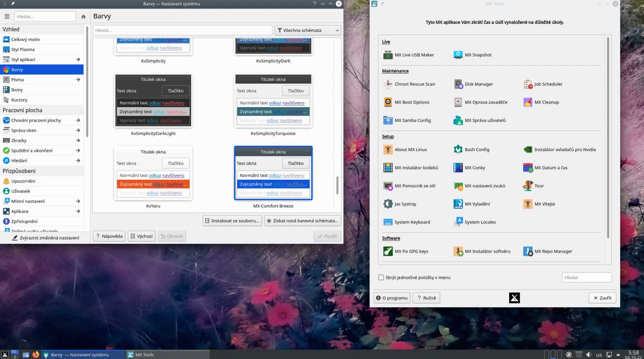Expand Spuštění a ukončení section
This screenshot has width=644, height=359.
[x=78, y=150]
